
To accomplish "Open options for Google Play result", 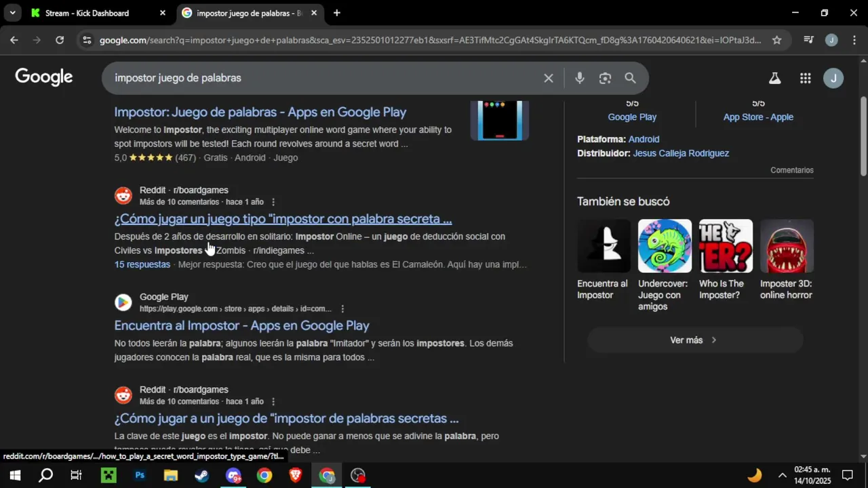I will coord(342,309).
